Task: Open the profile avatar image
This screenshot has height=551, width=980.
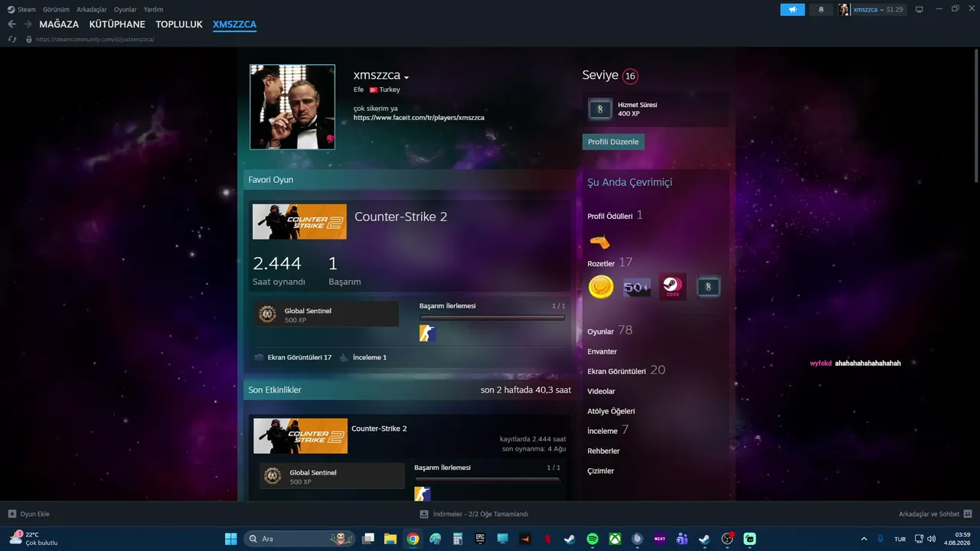Action: pos(292,106)
